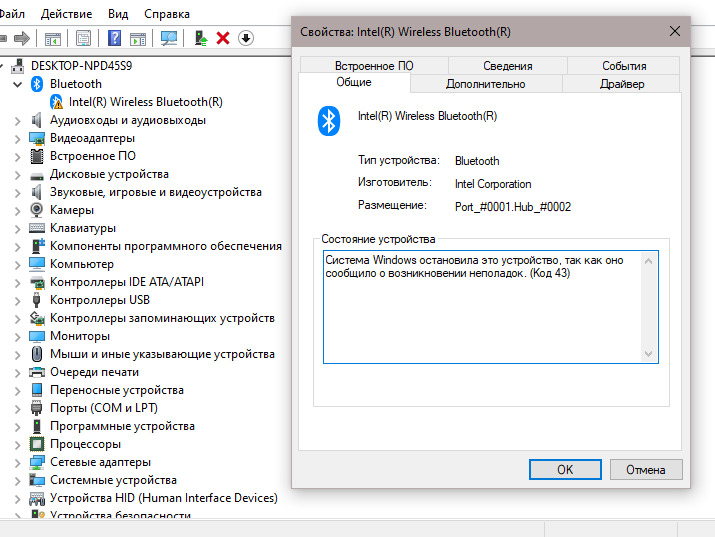Viewport: 715px width, 537px height.
Task: Switch to the Сведения tab
Action: click(x=508, y=66)
